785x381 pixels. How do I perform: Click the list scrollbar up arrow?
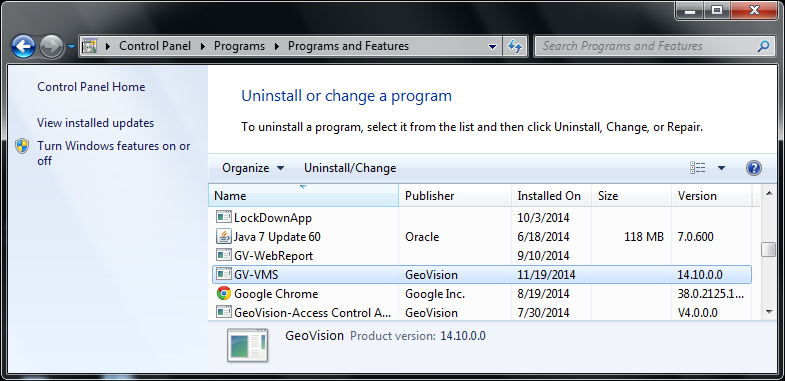click(x=769, y=192)
